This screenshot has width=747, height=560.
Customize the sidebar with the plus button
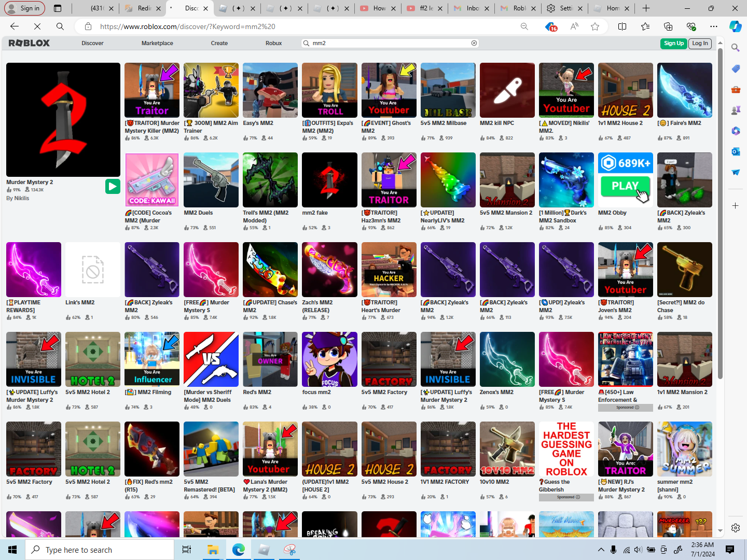click(x=736, y=206)
